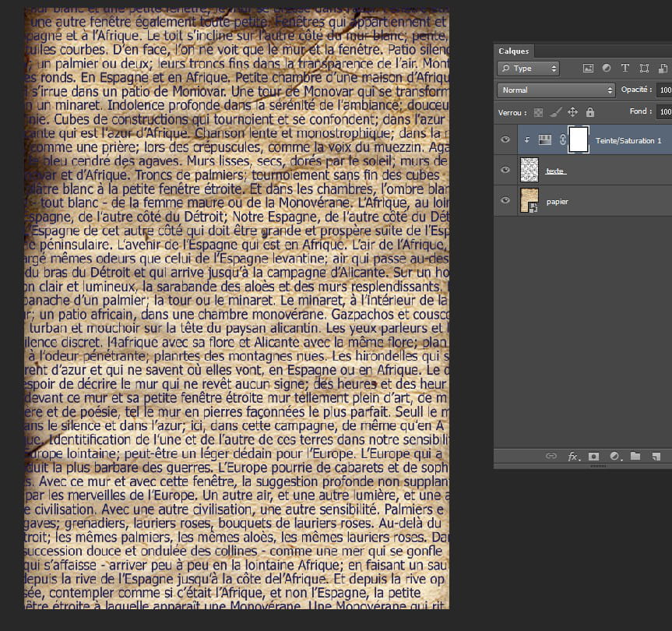672x631 pixels.
Task: Create a new layer group folder
Action: [635, 456]
